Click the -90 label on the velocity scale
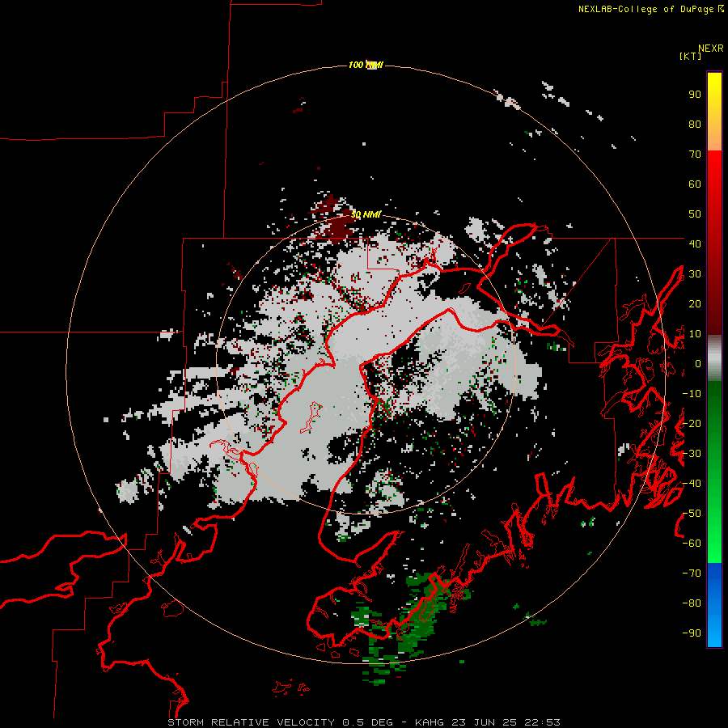Image resolution: width=728 pixels, height=728 pixels. tap(692, 633)
